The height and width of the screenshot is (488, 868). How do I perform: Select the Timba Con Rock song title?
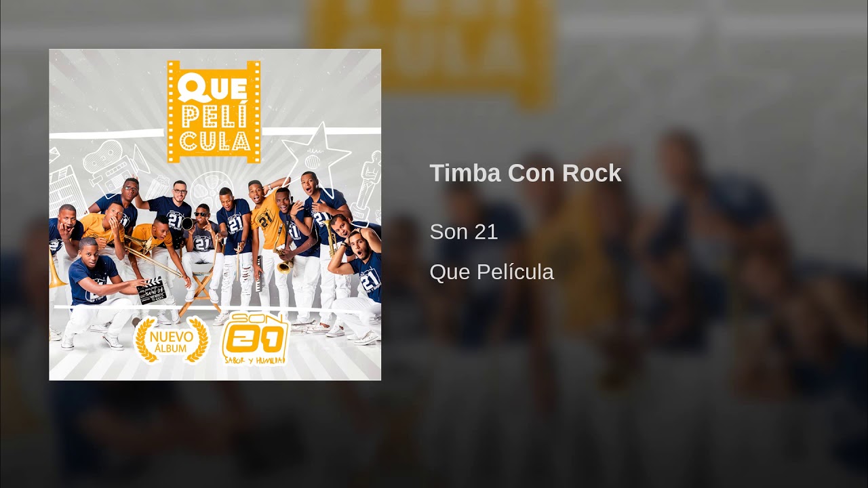526,173
